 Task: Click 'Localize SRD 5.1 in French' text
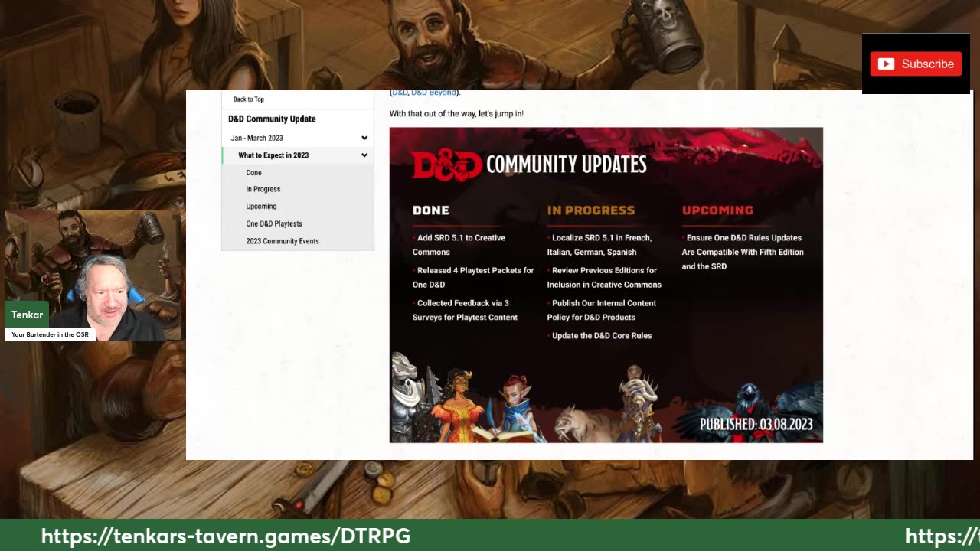pos(599,245)
